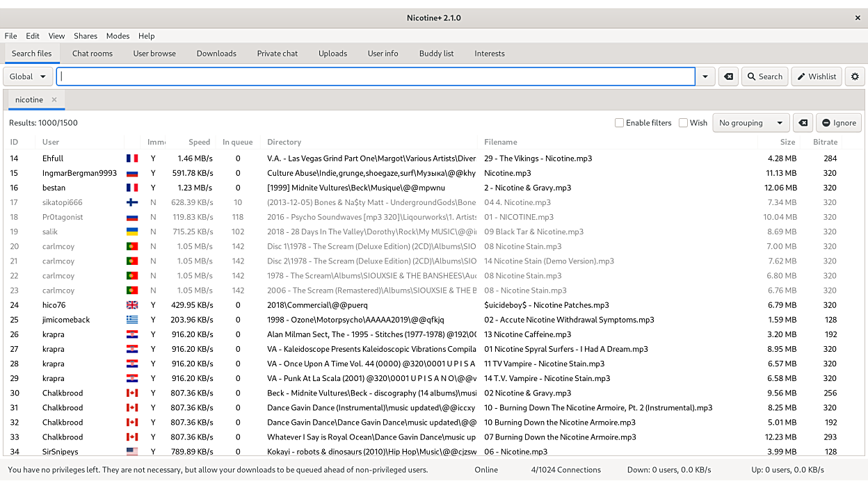The width and height of the screenshot is (868, 488).
Task: Click the Ignore button
Action: point(838,123)
